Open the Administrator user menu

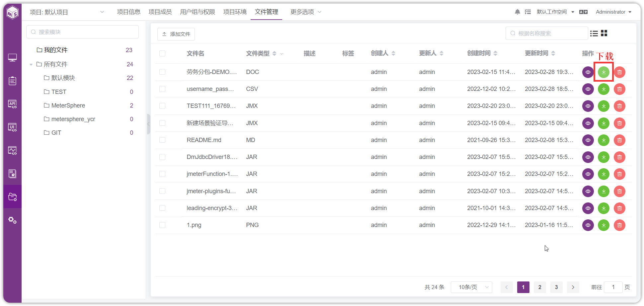coord(613,12)
